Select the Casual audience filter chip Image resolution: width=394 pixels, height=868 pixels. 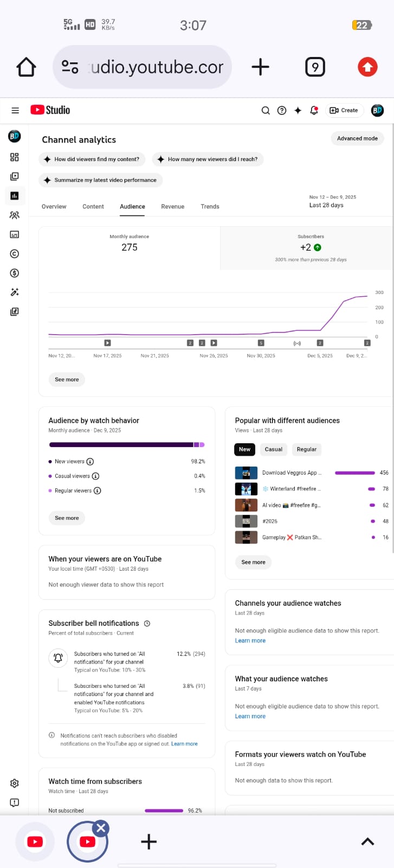(274, 449)
